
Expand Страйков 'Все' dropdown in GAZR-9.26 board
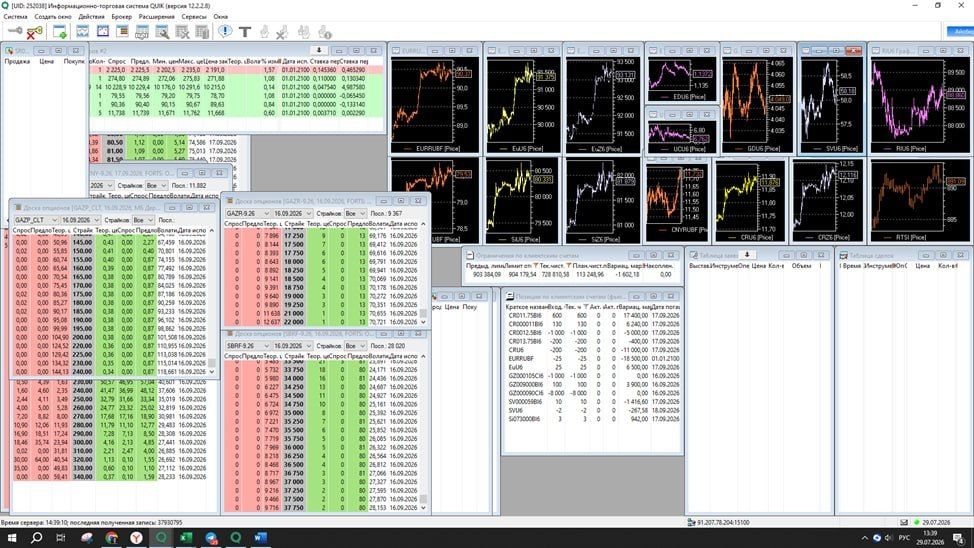coord(363,213)
